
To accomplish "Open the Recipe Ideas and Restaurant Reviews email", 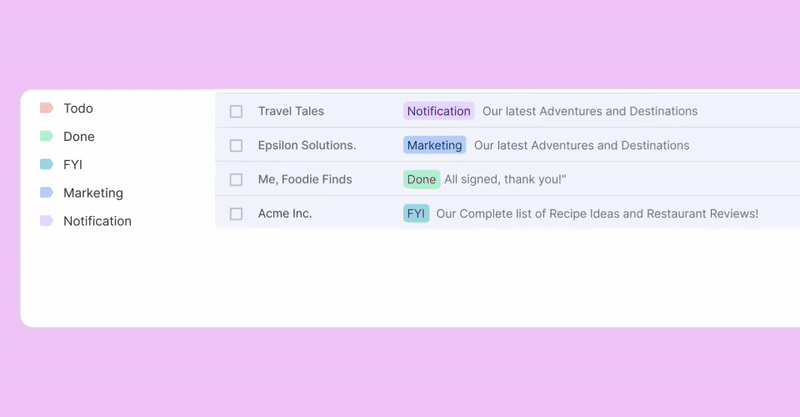I will coord(597,214).
